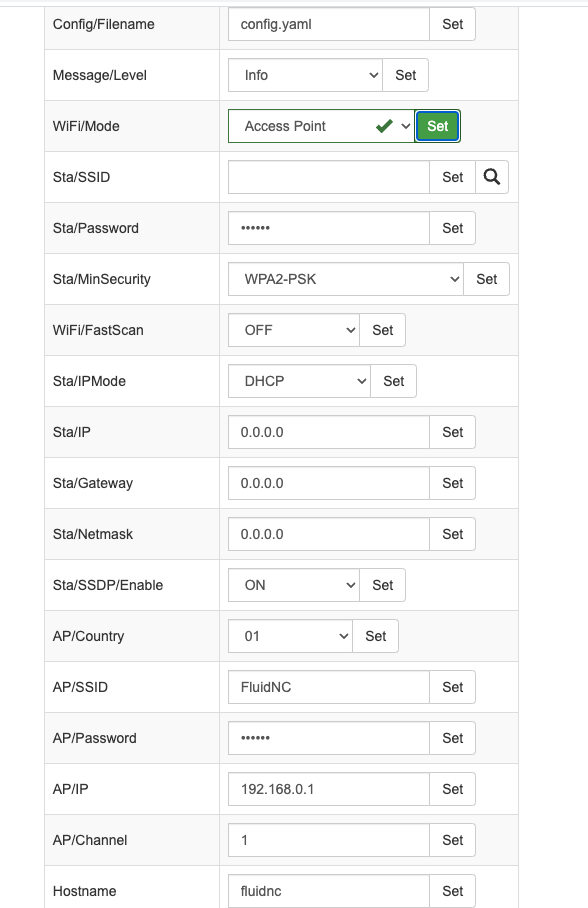Click the Hostname input field
The image size is (588, 908).
(328, 891)
